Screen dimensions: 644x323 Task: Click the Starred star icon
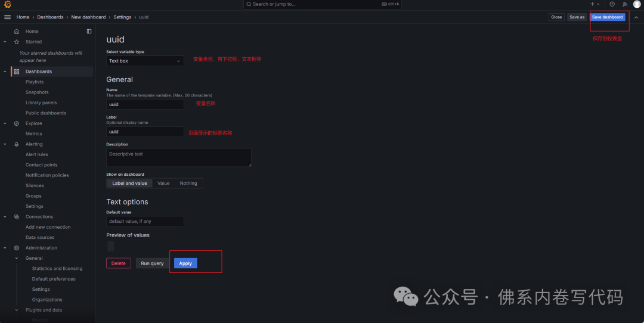pyautogui.click(x=17, y=42)
